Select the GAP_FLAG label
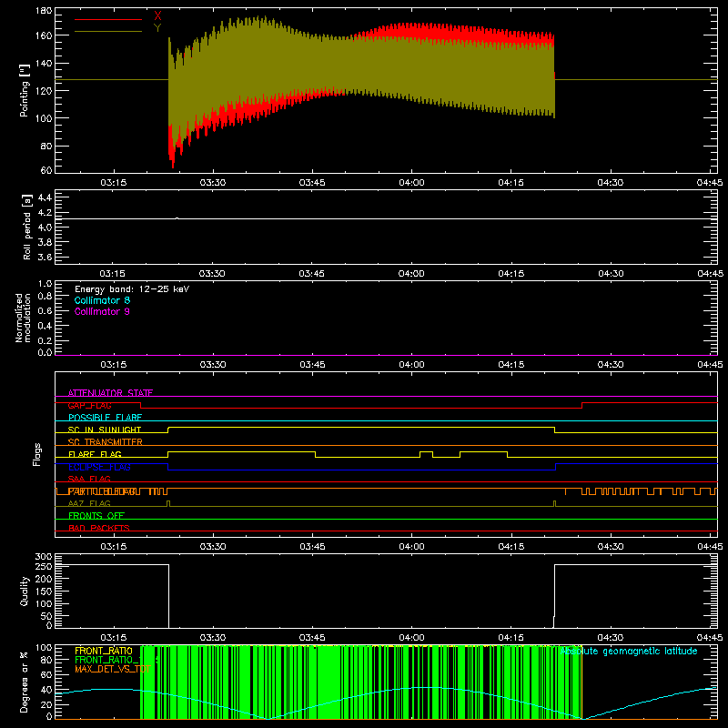This screenshot has width=728, height=728. tap(89, 405)
